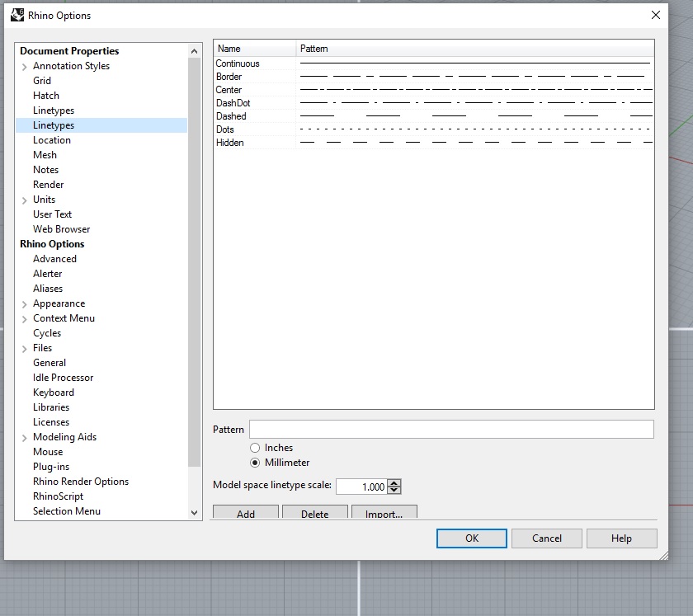
Task: Click the tree scrollbar down arrow
Action: [x=194, y=513]
